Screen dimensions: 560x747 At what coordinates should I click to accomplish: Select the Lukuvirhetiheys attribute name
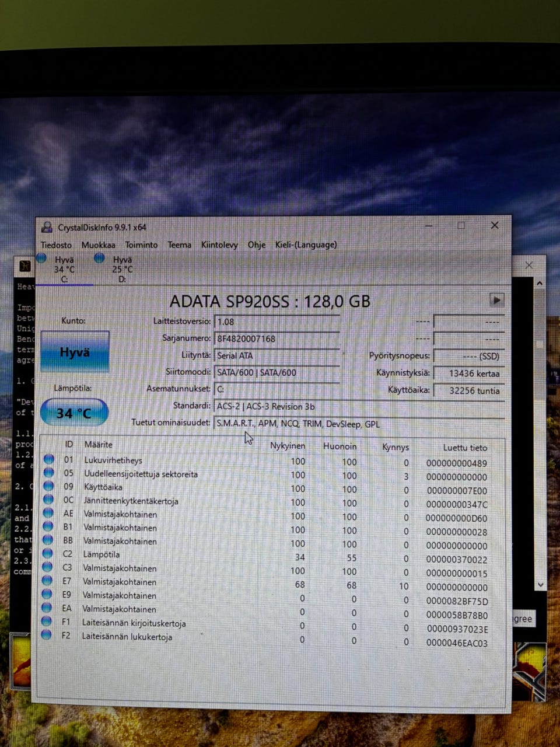tap(113, 460)
